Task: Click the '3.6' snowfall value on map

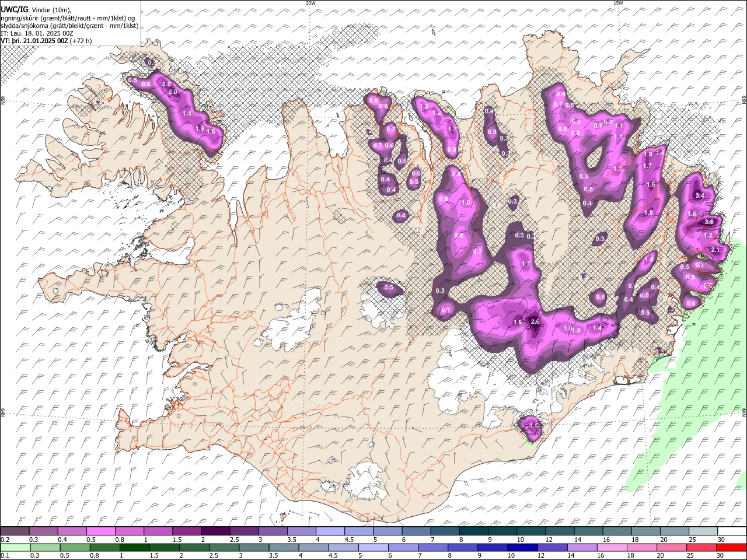Action: coord(710,222)
